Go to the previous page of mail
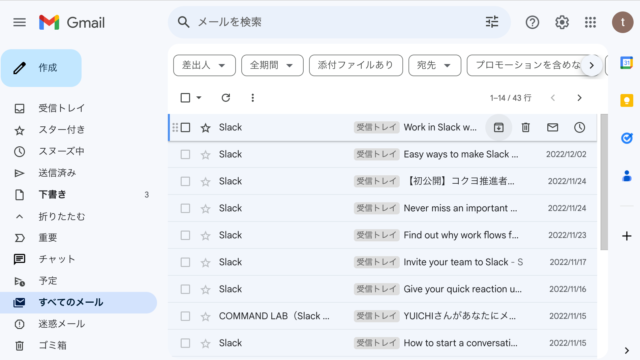Screen dimensions: 640x360 (553, 98)
